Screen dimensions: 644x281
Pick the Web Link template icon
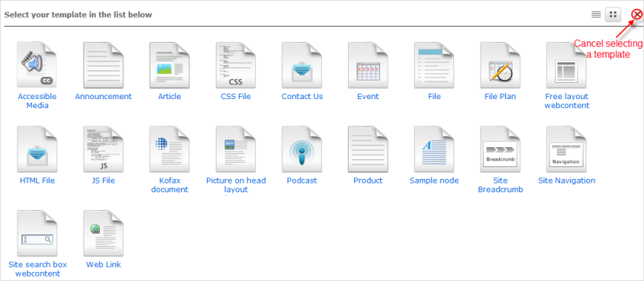pos(103,234)
